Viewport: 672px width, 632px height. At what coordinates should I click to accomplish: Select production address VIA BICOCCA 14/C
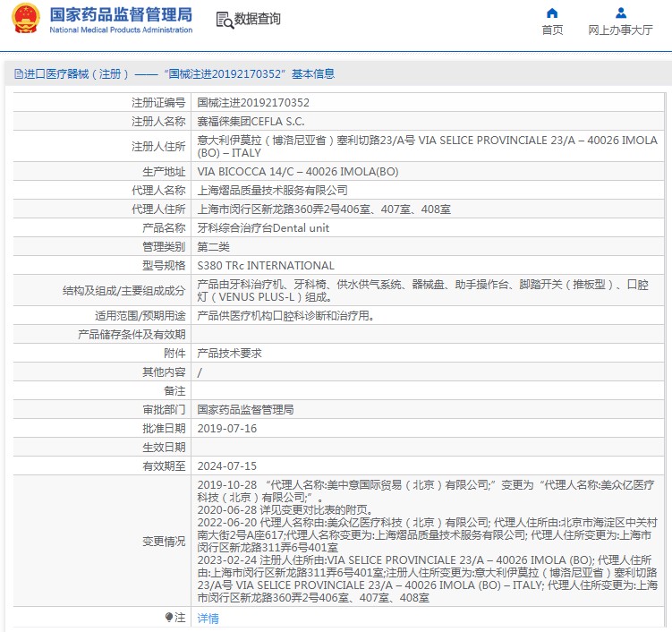tap(298, 172)
